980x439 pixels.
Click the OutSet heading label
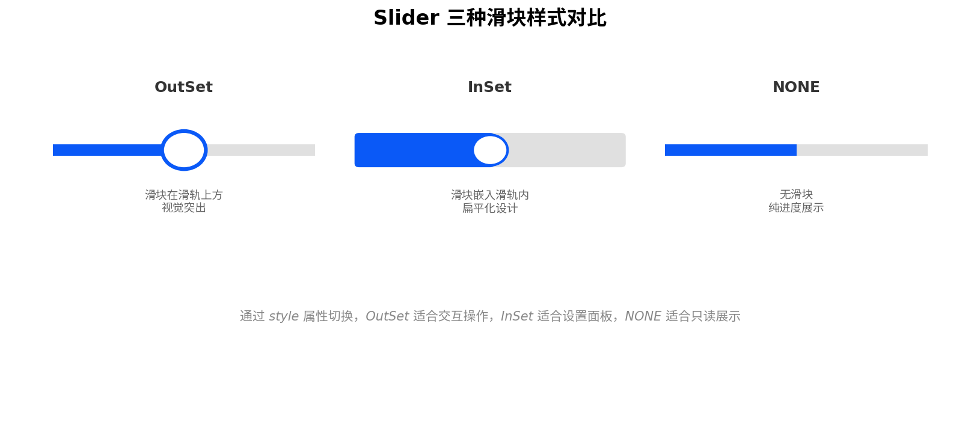(x=184, y=87)
